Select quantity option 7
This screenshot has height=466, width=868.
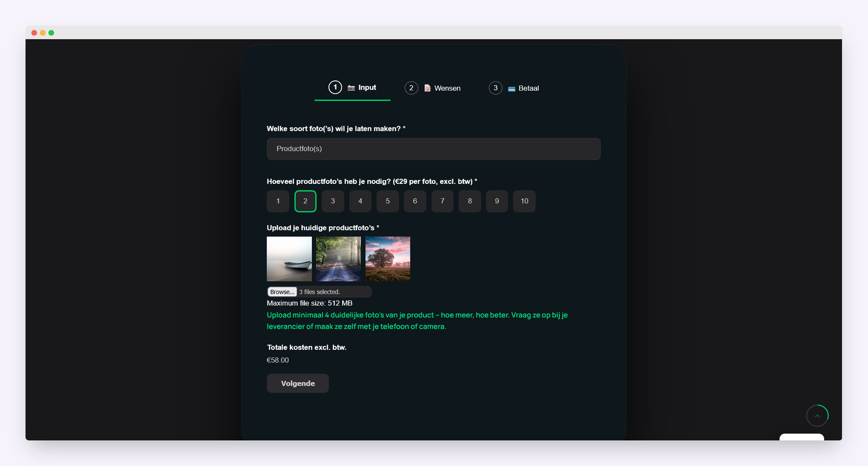click(x=443, y=201)
